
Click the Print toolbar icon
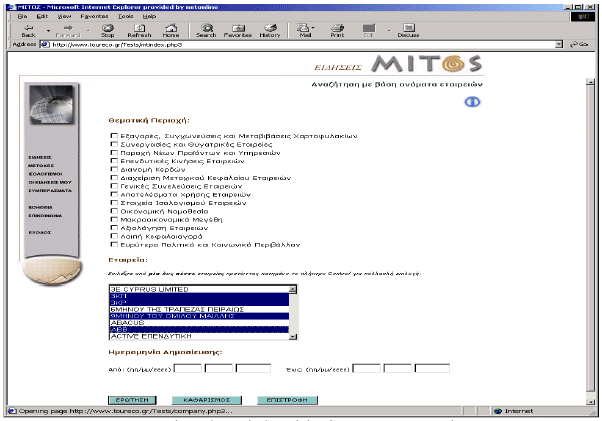[x=337, y=30]
